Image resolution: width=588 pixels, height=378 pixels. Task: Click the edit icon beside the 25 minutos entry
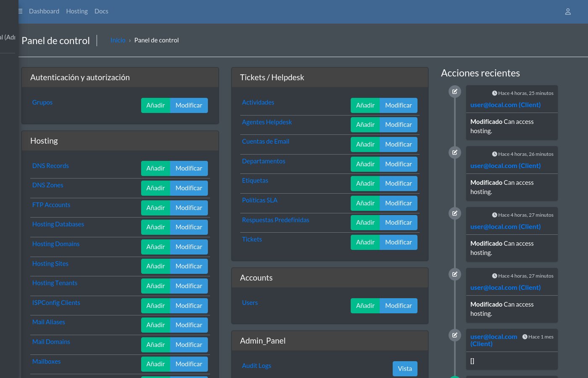tap(454, 92)
